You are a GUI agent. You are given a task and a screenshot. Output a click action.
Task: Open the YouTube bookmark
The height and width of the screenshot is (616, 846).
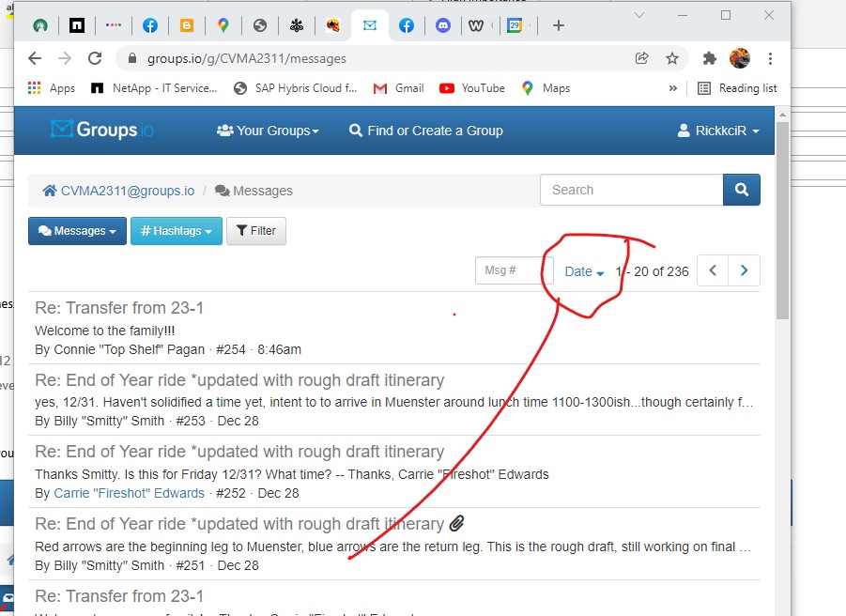(x=472, y=88)
